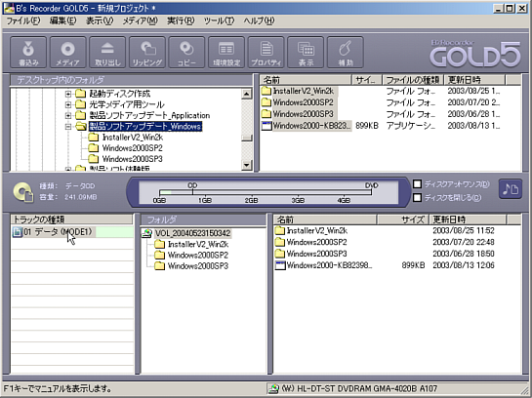Click the music/data mode icon beside the checkboxes
532x398 pixels.
511,189
